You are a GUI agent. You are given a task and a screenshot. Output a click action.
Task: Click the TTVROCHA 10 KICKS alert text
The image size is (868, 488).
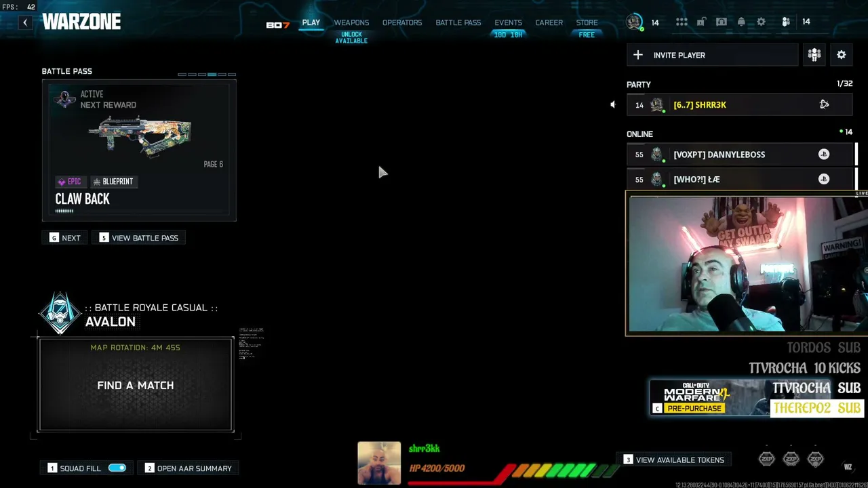804,368
